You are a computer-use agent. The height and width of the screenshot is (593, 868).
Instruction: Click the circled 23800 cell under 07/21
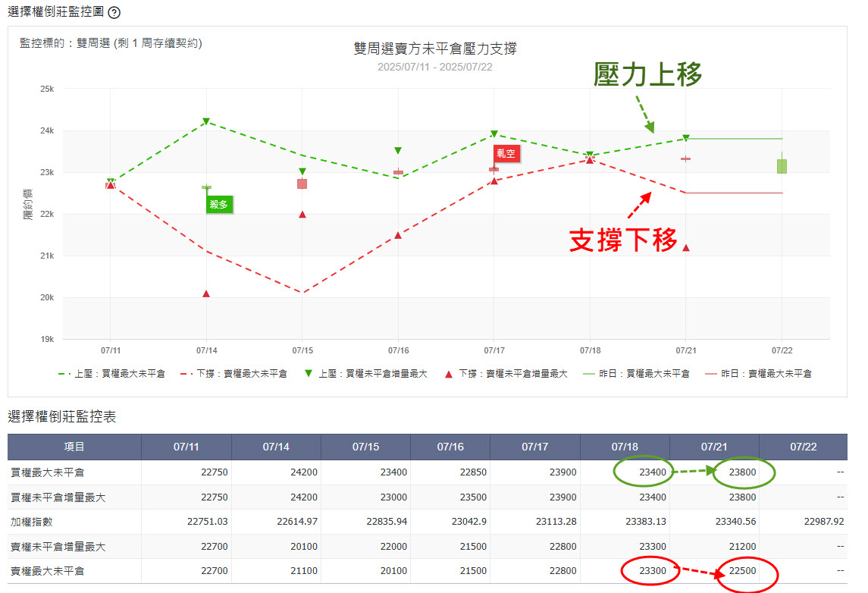tap(741, 472)
